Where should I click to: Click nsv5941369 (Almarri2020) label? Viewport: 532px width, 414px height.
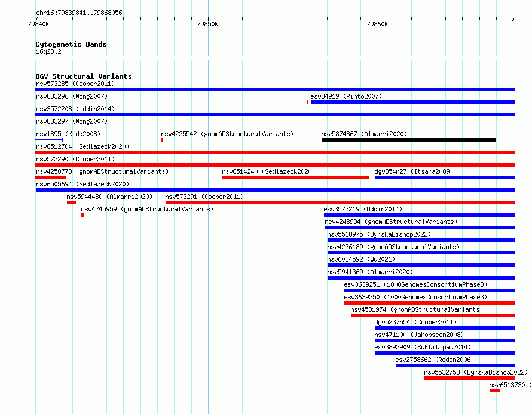click(x=370, y=272)
